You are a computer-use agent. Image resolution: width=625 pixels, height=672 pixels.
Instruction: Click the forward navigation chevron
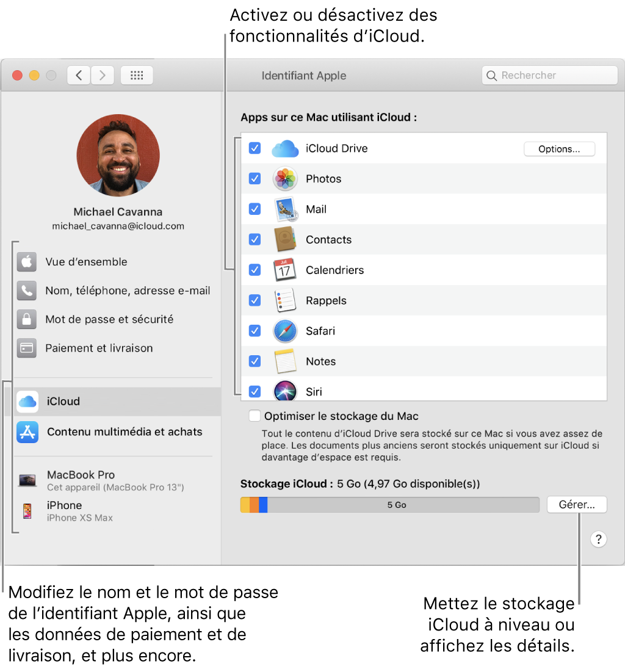[102, 75]
